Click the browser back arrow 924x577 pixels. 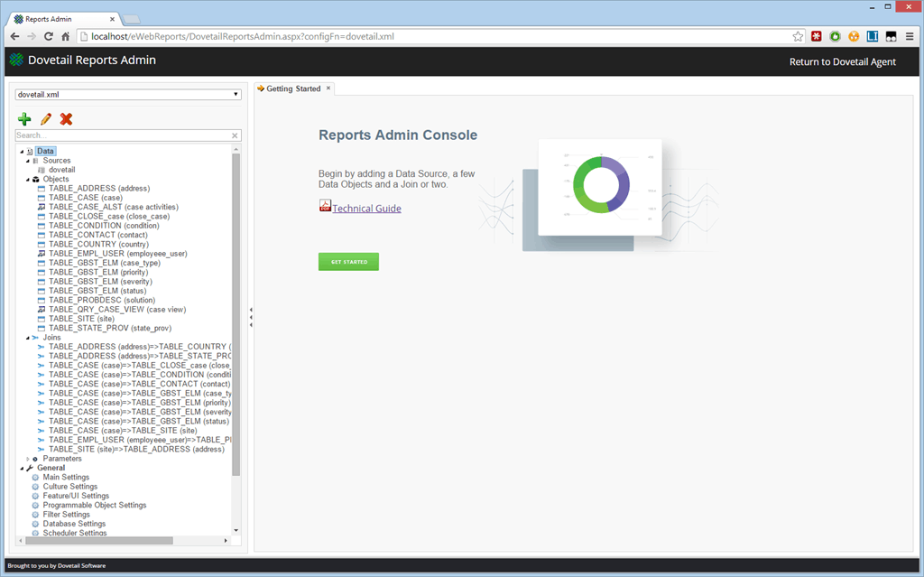pos(14,37)
